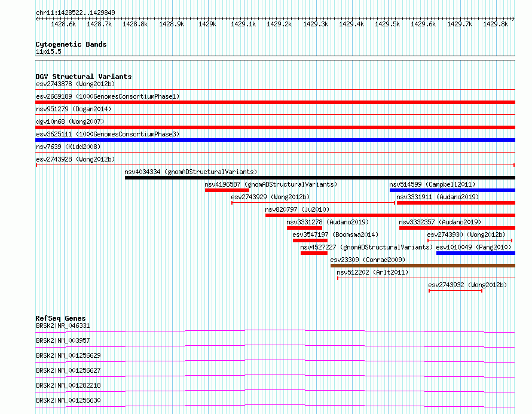The height and width of the screenshot is (414, 532).
Task: Select the esv2743932 thin red span
Action: [x=455, y=291]
